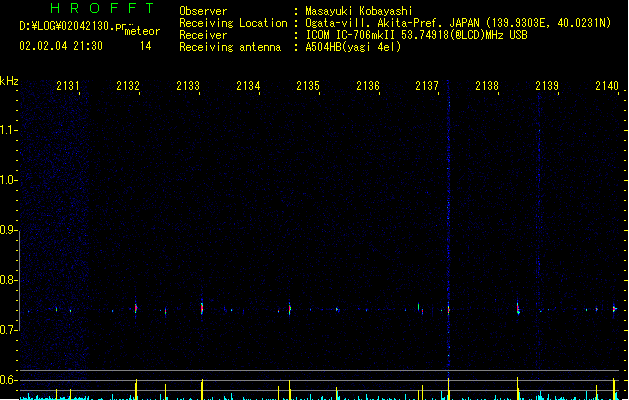The height and width of the screenshot is (400, 629).
Task: Click the 2139 time marker
Action: 547,85
